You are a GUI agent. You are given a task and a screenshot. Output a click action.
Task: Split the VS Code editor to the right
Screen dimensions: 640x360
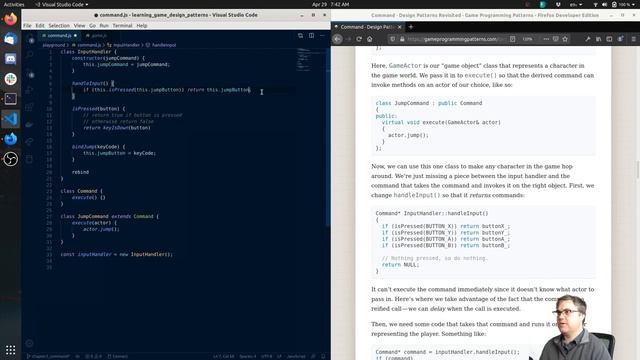pos(311,36)
